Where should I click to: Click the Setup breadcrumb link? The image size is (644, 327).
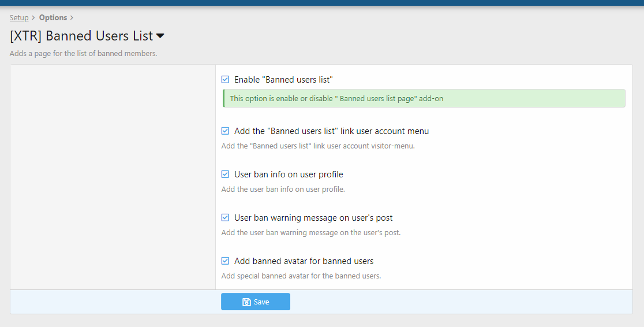(18, 18)
